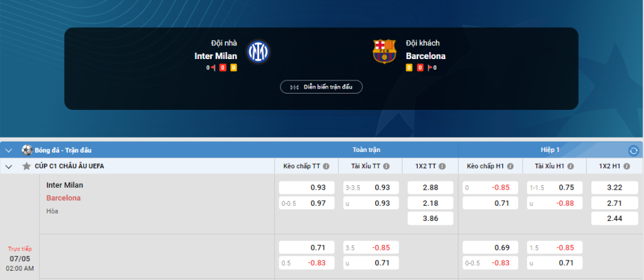644x280 pixels.
Task: Click the favorite star beside CÚP C1 CHÂU ÂU UEFA
Action: (26, 166)
